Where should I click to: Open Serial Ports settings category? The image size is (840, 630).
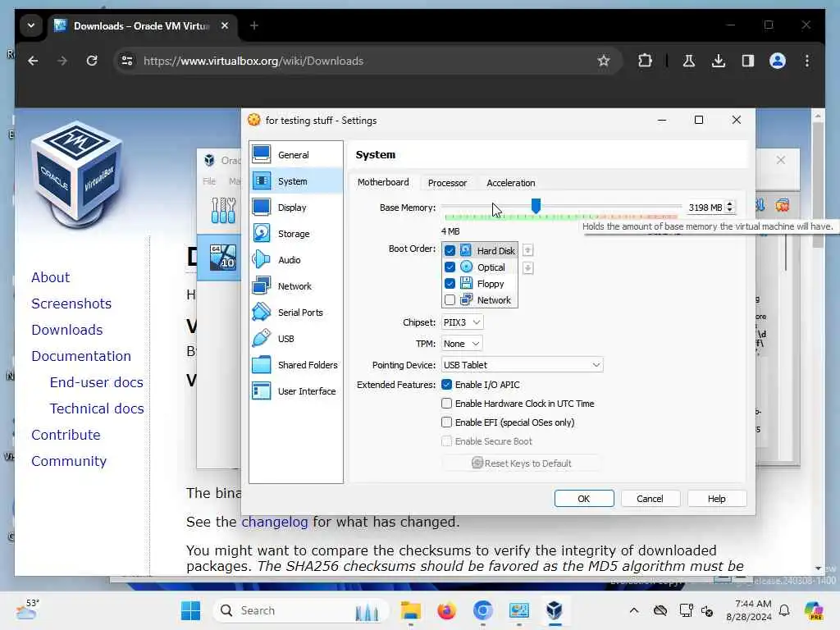[x=295, y=313]
